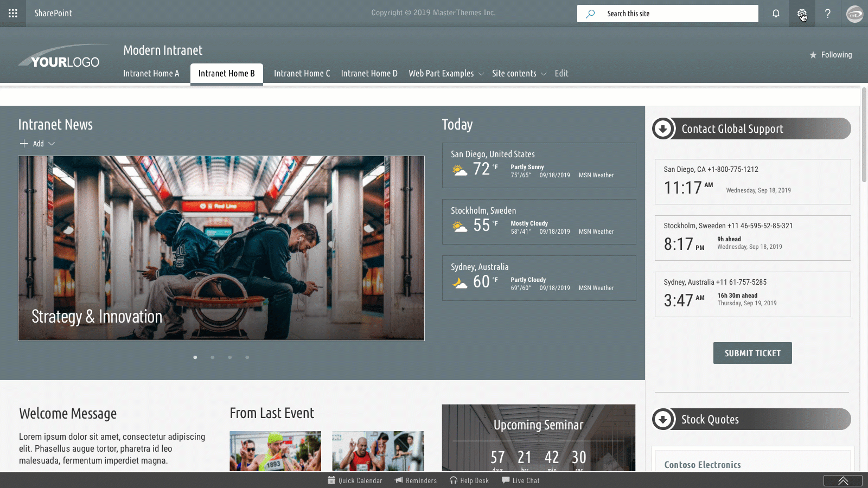Open Reminders in the footer toolbar
This screenshot has height=488, width=868.
416,480
